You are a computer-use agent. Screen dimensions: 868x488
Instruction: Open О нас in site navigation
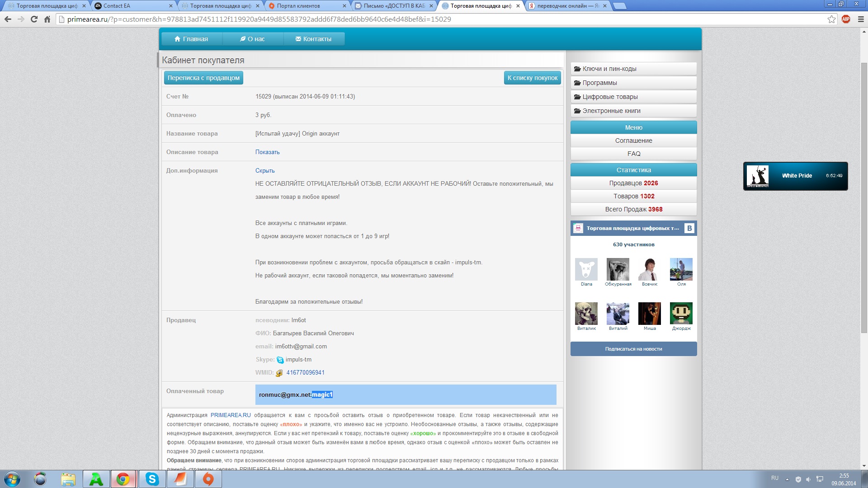[x=252, y=39]
